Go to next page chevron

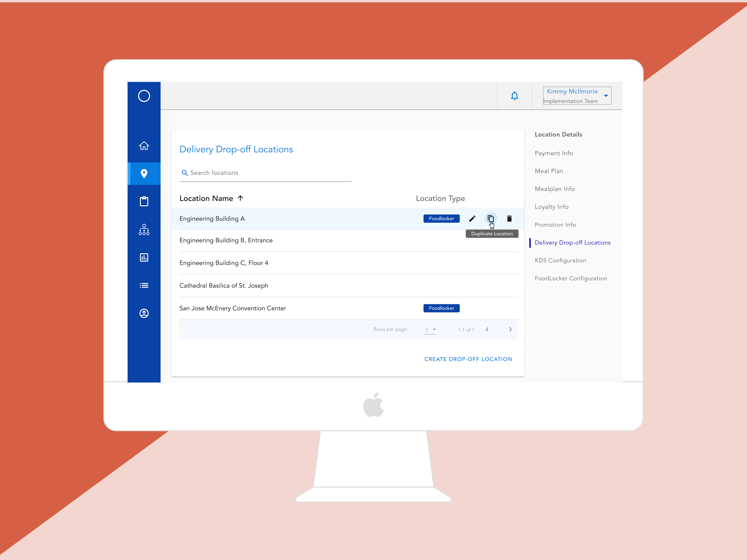[x=510, y=329]
